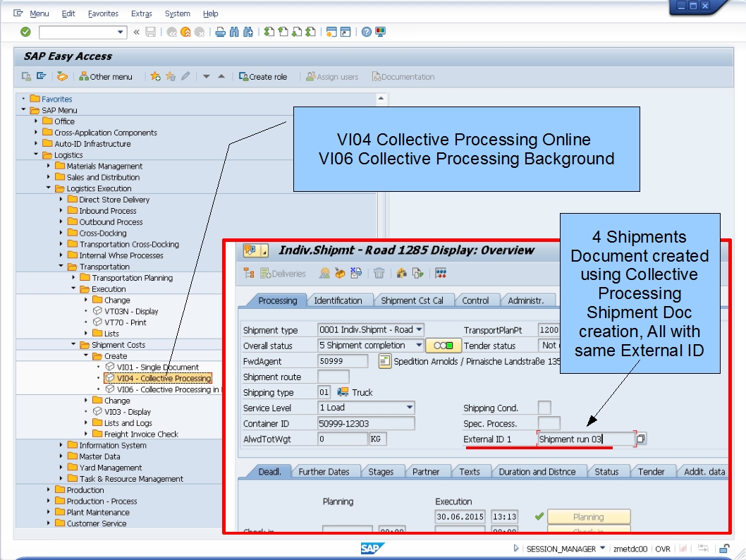Click the trash Delete icon in shipment toolbar
The image size is (746, 560).
379,274
